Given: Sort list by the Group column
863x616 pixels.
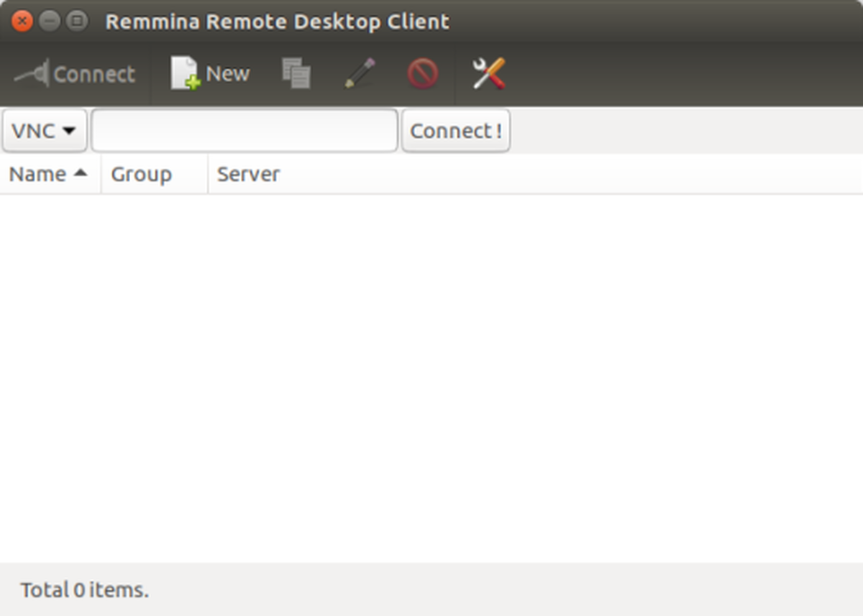Looking at the screenshot, I should tap(155, 174).
